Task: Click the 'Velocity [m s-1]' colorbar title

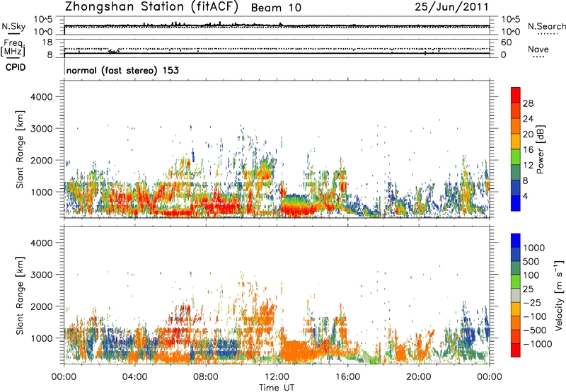Action: click(559, 295)
